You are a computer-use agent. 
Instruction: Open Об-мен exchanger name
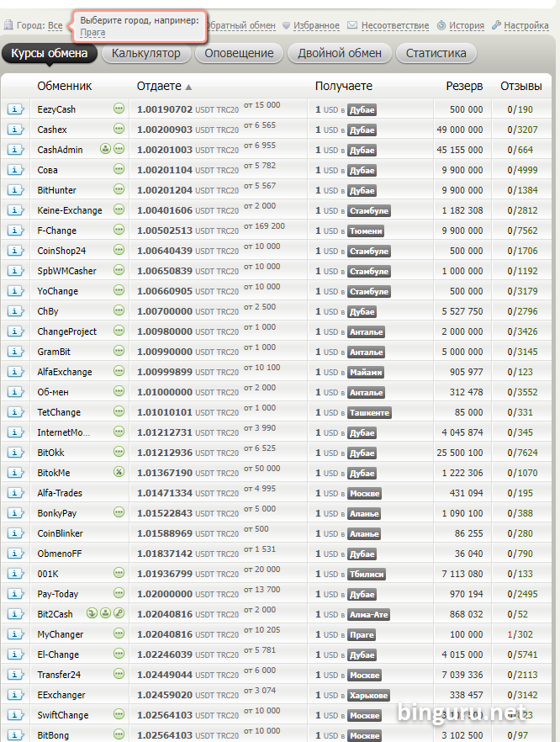[x=53, y=392]
